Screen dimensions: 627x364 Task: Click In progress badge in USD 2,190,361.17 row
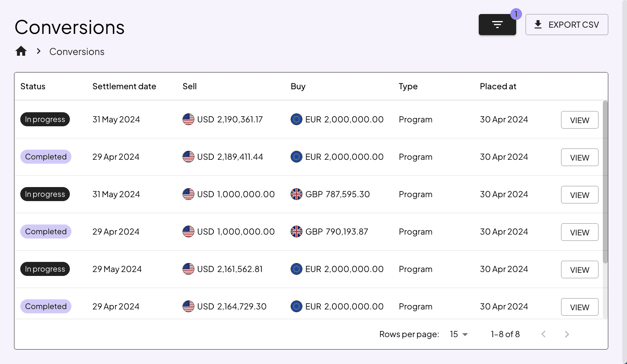click(x=45, y=119)
